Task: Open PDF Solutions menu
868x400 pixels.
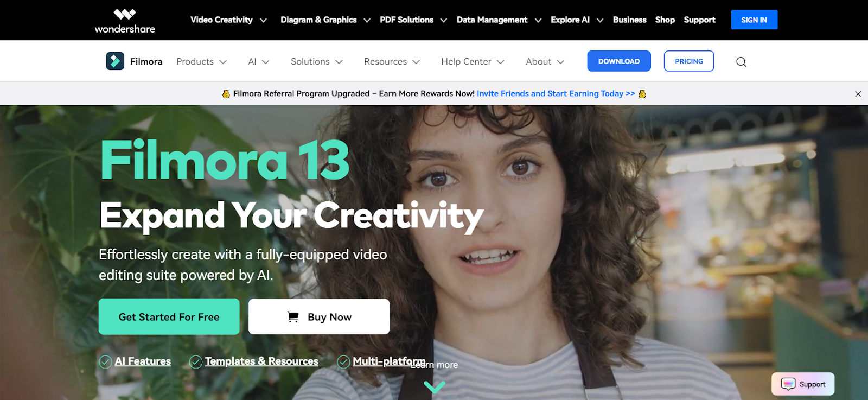Action: point(406,20)
